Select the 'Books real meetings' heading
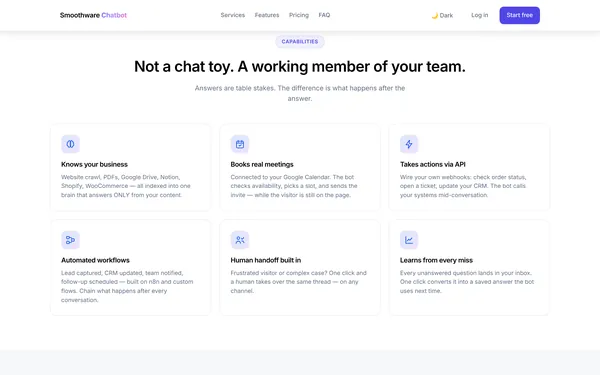Viewport: 600px width, 375px height. 262,164
